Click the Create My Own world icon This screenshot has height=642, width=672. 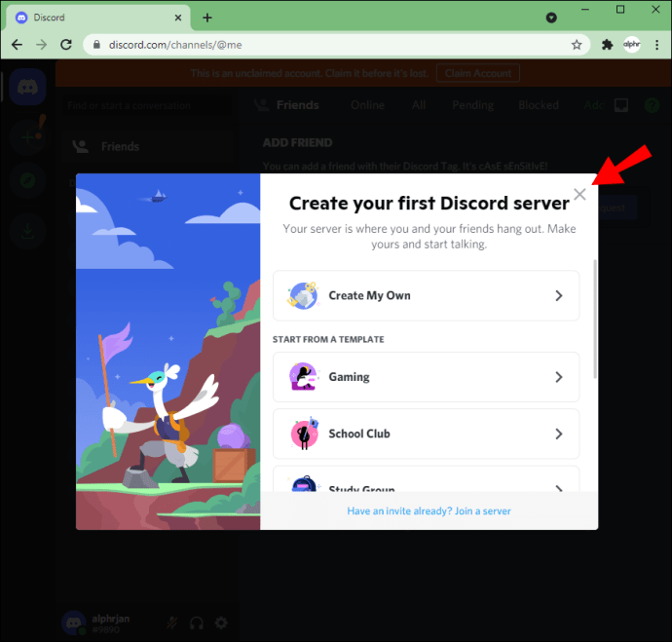(303, 295)
